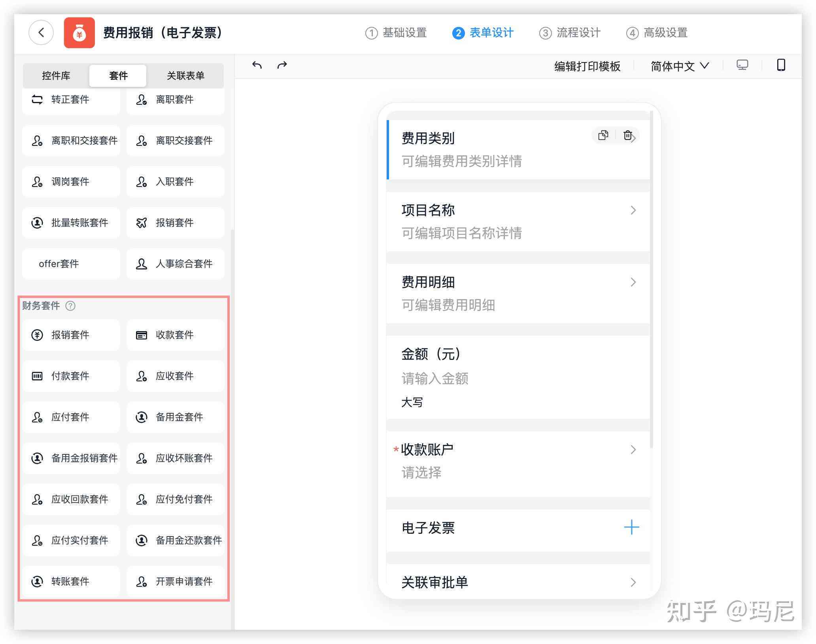The height and width of the screenshot is (644, 816).
Task: Expand the 项目名称 field chevron
Action: coord(633,210)
